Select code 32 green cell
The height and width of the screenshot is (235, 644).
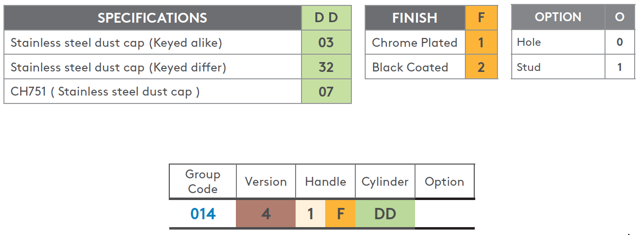pyautogui.click(x=326, y=67)
